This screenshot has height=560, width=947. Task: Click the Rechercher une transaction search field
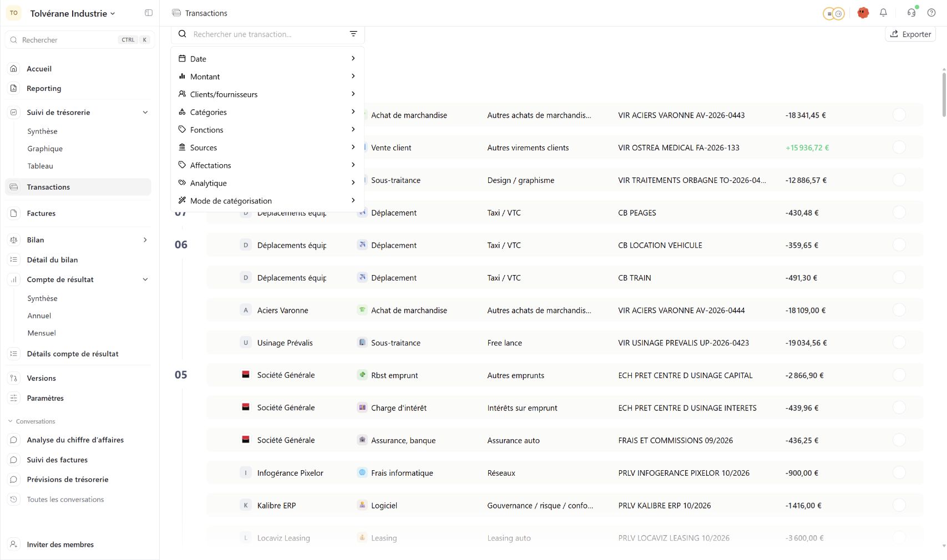267,34
